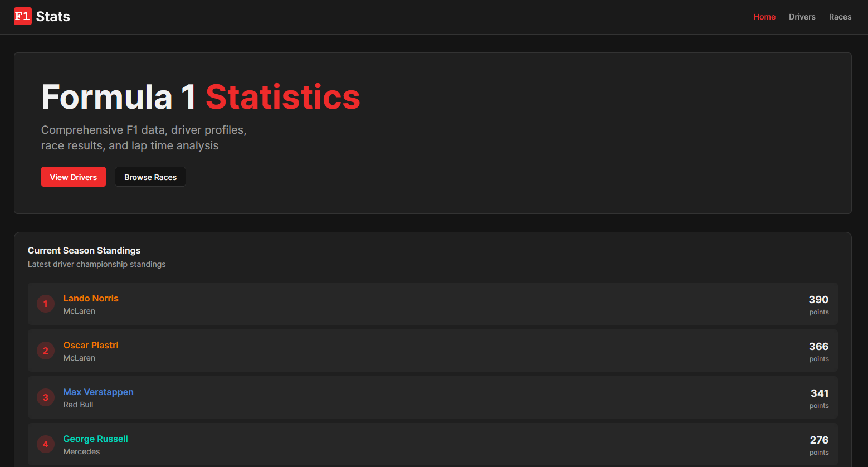Click the Stats site title
This screenshot has height=467, width=868.
(53, 17)
